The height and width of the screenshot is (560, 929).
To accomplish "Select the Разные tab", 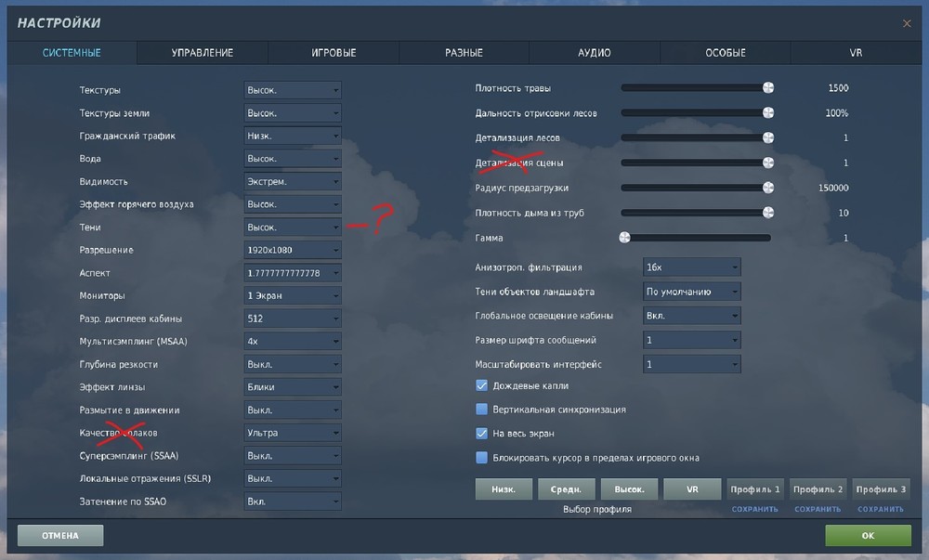I will pyautogui.click(x=464, y=53).
